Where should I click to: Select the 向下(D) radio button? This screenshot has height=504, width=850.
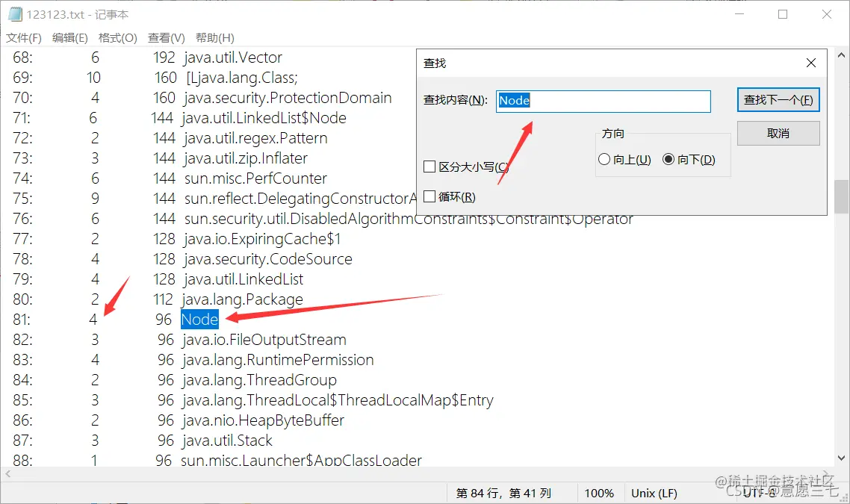click(x=668, y=159)
